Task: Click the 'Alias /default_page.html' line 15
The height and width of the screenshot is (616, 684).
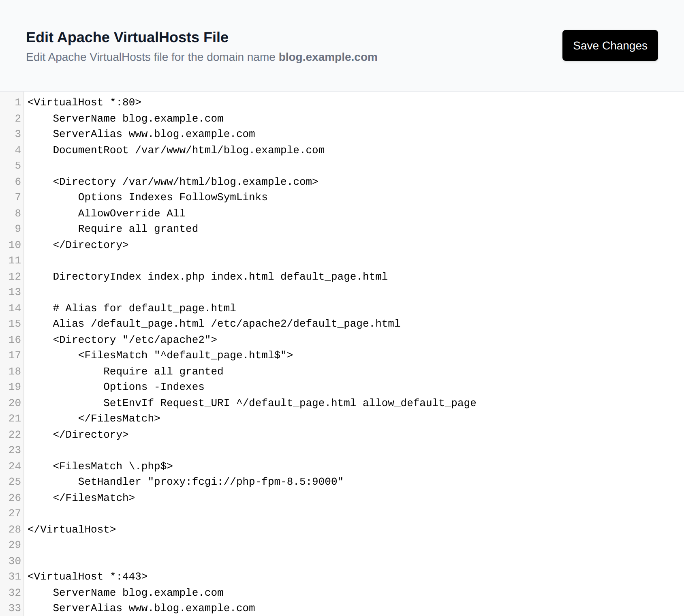Action: point(227,323)
